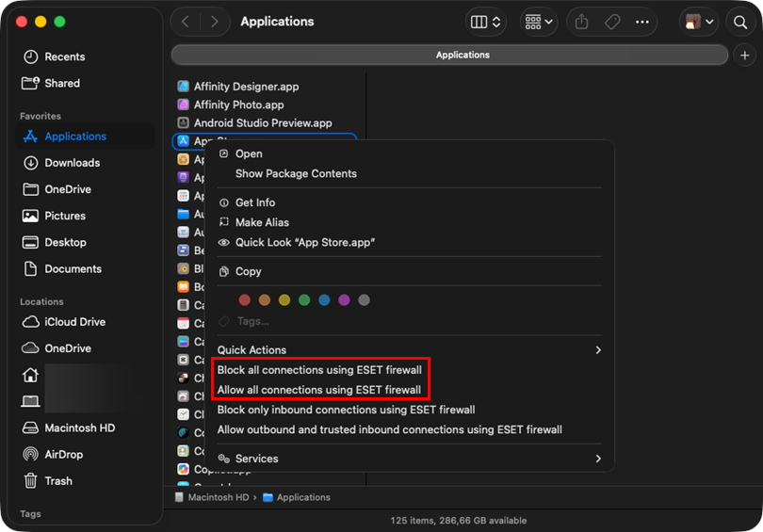Open the Search magnifier icon
763x532 pixels.
(x=740, y=22)
